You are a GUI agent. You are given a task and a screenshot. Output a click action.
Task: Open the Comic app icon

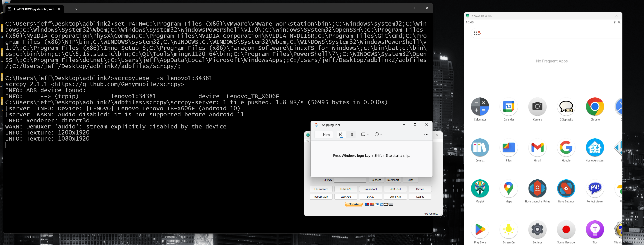point(480,148)
